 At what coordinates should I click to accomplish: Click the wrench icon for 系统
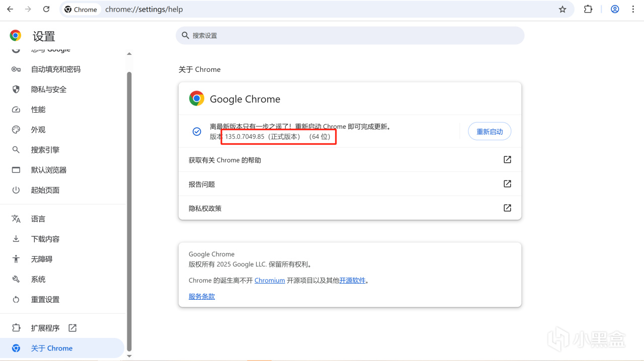[16, 279]
